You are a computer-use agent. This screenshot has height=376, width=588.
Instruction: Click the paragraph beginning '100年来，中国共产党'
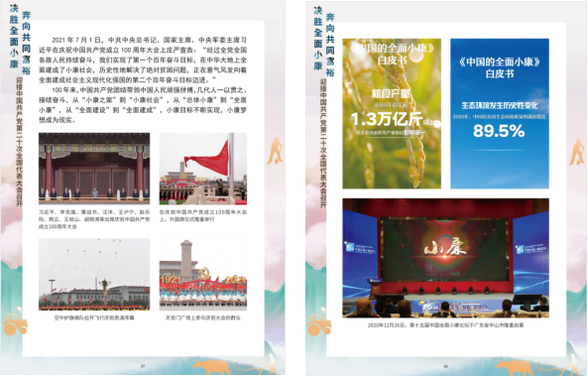tap(143, 105)
